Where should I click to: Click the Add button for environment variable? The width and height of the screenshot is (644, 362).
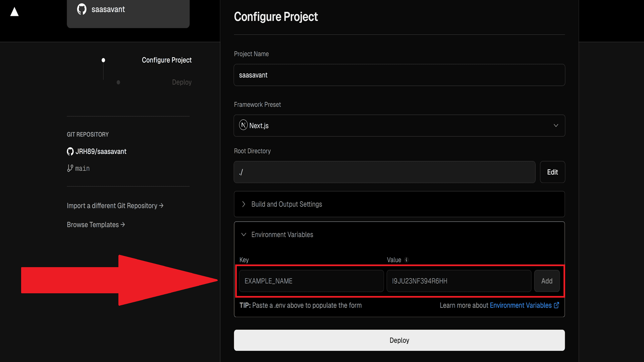coord(547,281)
